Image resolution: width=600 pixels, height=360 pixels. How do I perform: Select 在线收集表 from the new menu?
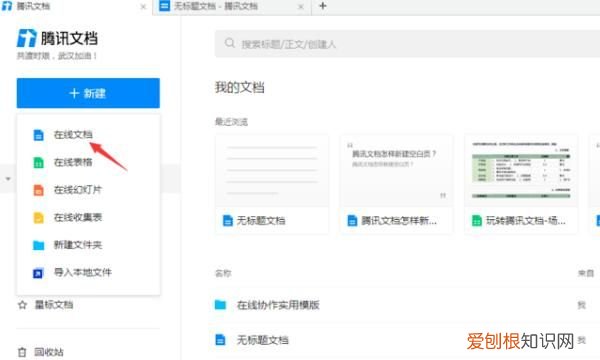[x=78, y=217]
